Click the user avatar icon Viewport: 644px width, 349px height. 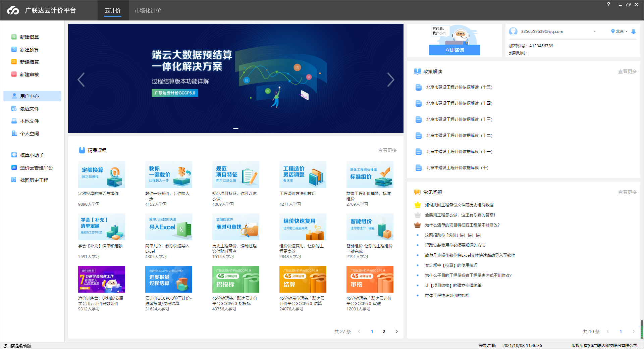click(513, 31)
